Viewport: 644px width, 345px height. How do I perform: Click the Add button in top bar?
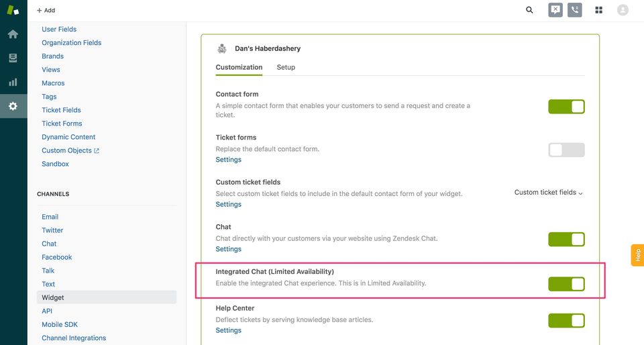[46, 11]
